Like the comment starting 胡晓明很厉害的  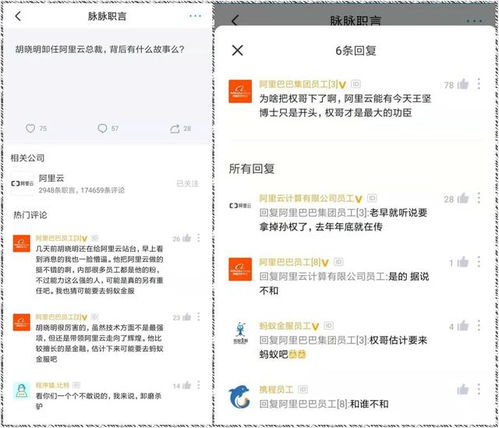(x=187, y=316)
